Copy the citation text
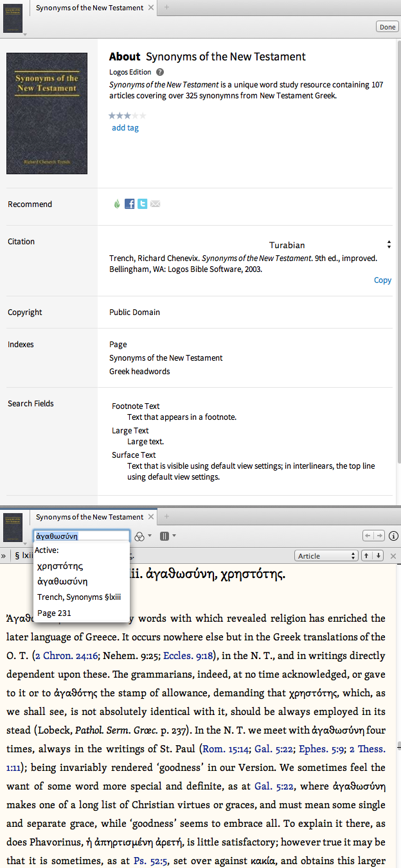The width and height of the screenshot is (401, 868). tap(382, 280)
